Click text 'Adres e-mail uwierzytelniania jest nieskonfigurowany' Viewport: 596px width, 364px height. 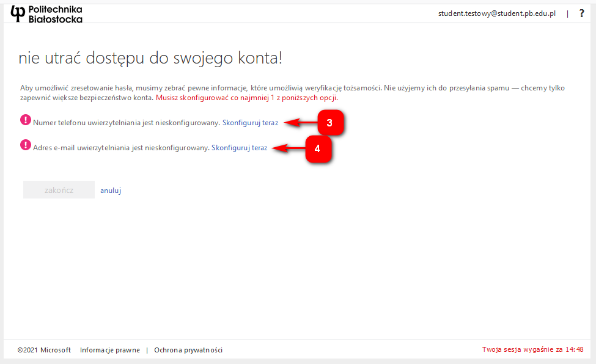[121, 148]
